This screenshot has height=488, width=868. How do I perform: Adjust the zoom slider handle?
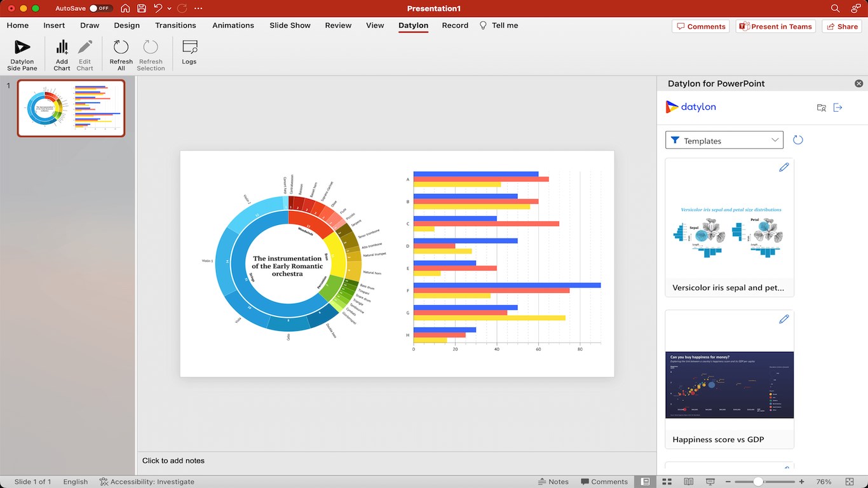[758, 482]
